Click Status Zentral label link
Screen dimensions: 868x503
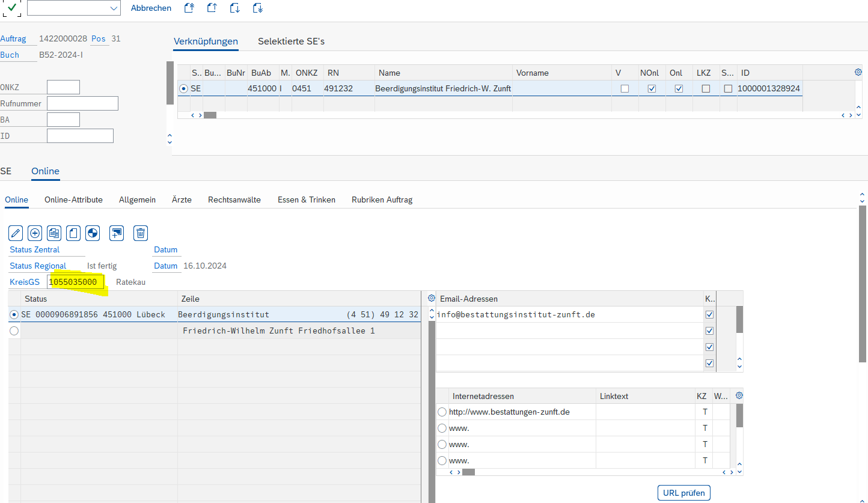[x=35, y=249]
